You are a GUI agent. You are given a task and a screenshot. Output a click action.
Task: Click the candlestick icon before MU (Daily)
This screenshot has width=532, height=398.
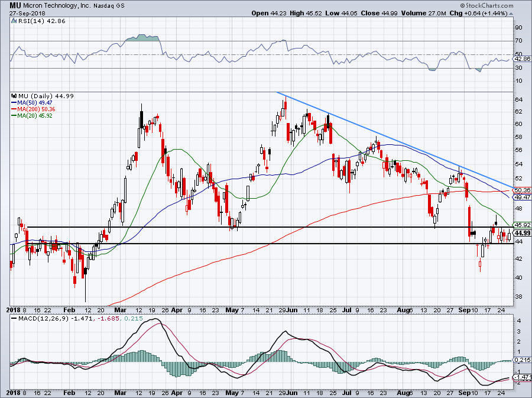point(14,96)
